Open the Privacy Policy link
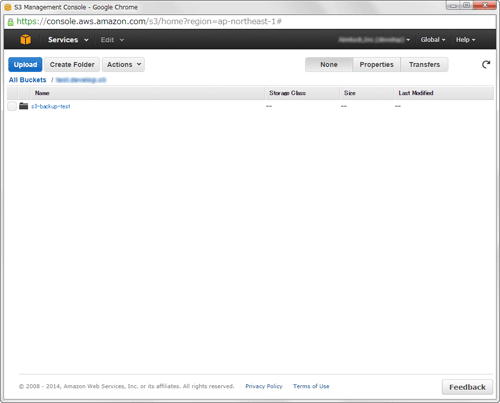500x403 pixels. tap(264, 386)
